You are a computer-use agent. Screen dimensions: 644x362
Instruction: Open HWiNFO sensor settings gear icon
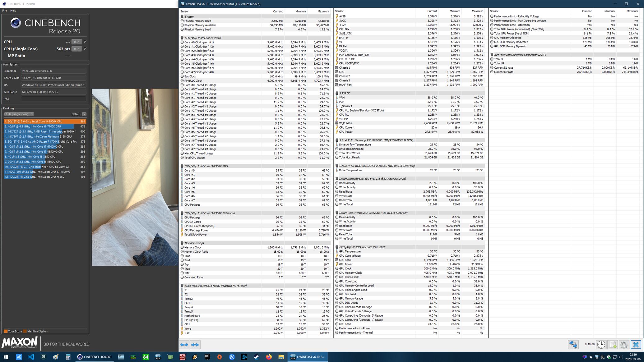pyautogui.click(x=624, y=344)
